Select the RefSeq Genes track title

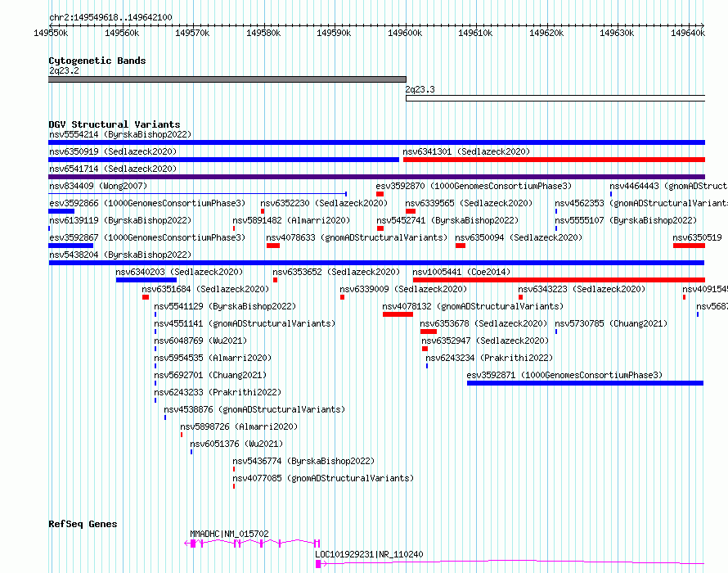83,524
